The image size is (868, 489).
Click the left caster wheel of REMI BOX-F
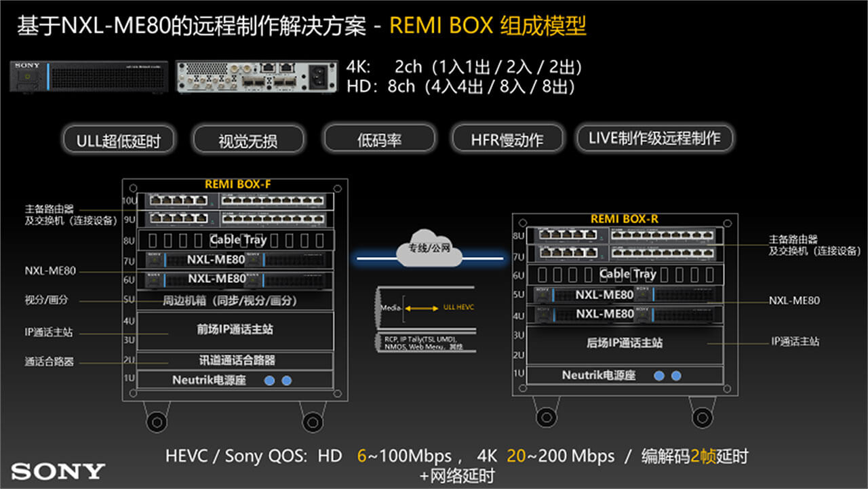157,420
